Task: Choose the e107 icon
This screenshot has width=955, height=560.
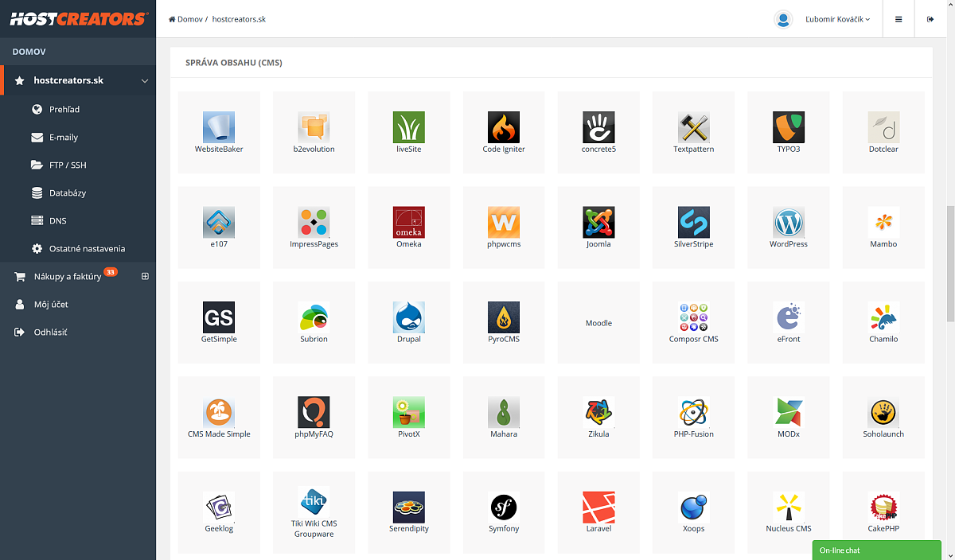Action: [219, 222]
